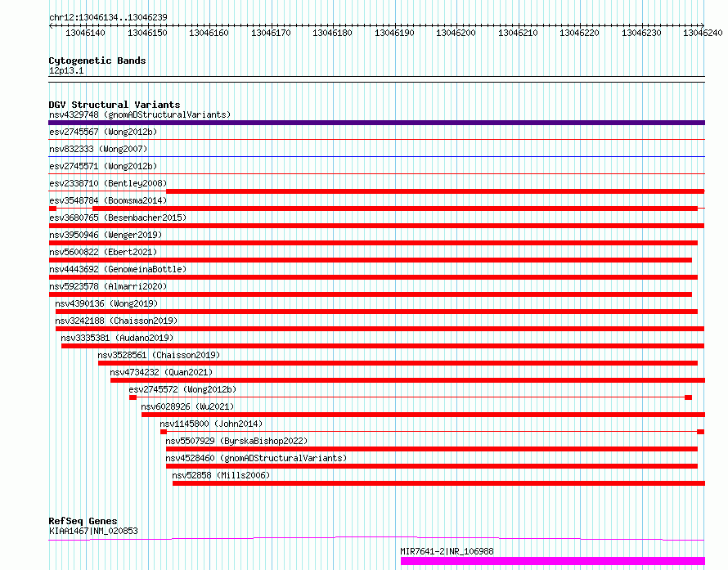728x570 pixels.
Task: Click the dark blue nsv4329748 variant bar
Action: click(x=376, y=123)
